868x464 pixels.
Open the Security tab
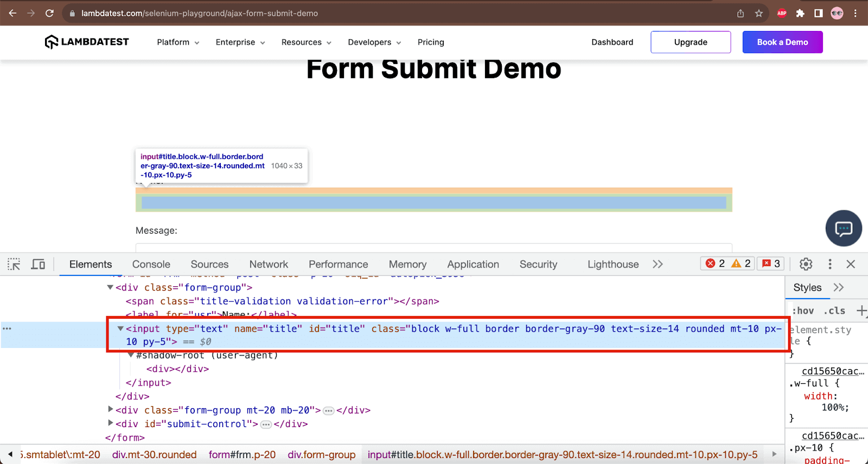538,264
